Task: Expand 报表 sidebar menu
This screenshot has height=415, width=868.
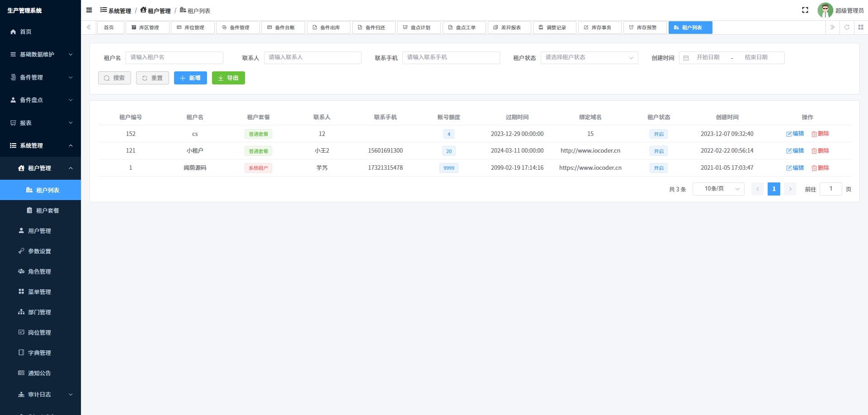Action: pos(40,123)
